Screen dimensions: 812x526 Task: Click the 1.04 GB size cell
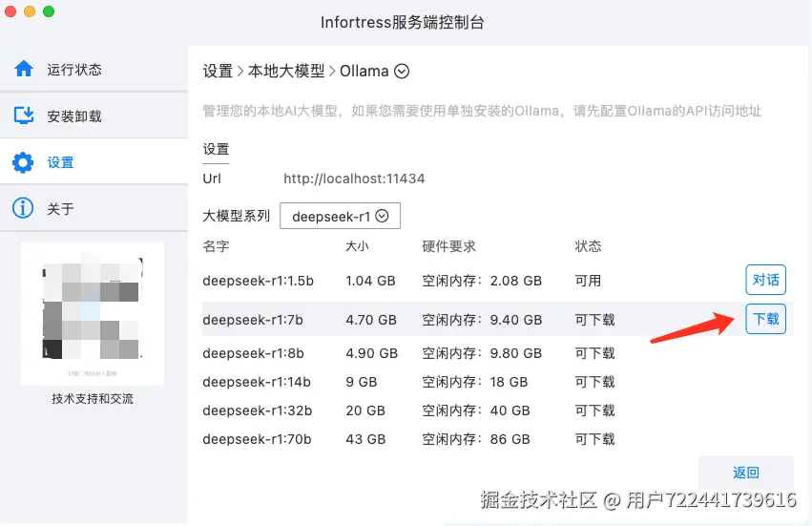pos(370,281)
